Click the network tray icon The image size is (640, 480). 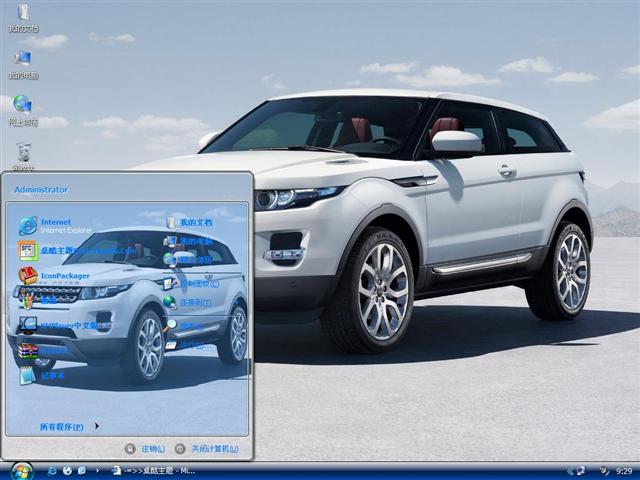click(580, 471)
